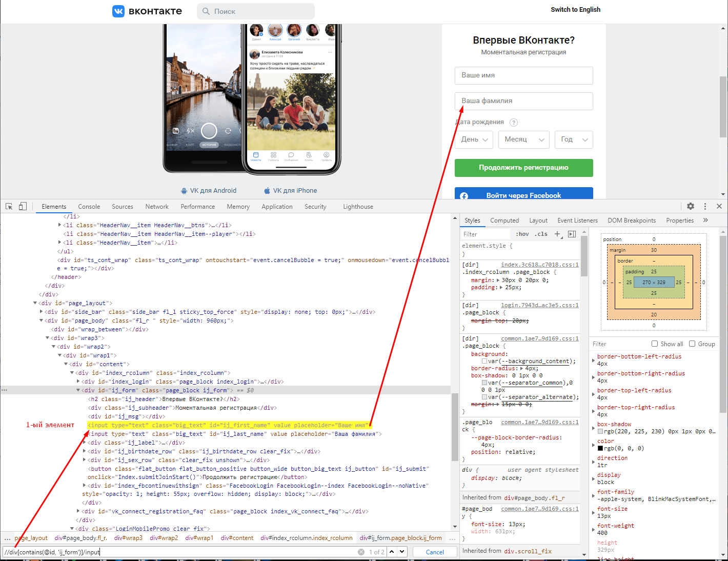Click the breadcrumb left overflow ellipsis

(7, 538)
